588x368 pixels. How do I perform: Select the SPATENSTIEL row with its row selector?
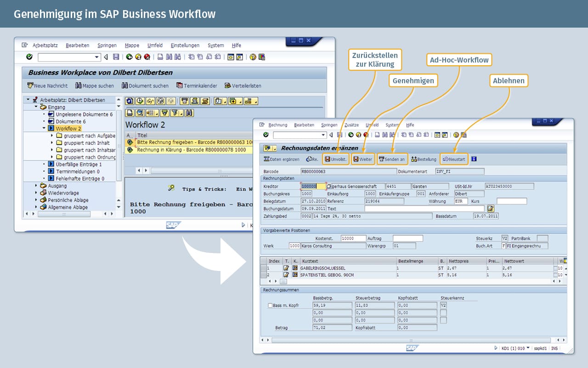tap(264, 275)
